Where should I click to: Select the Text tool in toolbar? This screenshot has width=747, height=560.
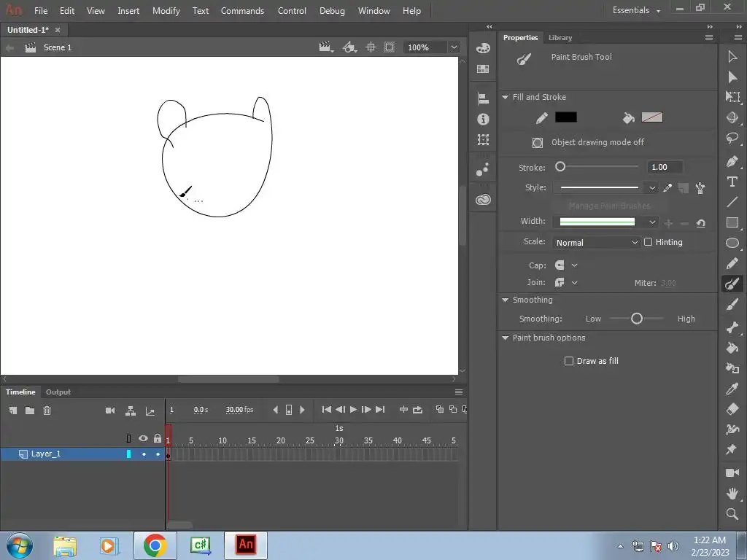pos(732,182)
